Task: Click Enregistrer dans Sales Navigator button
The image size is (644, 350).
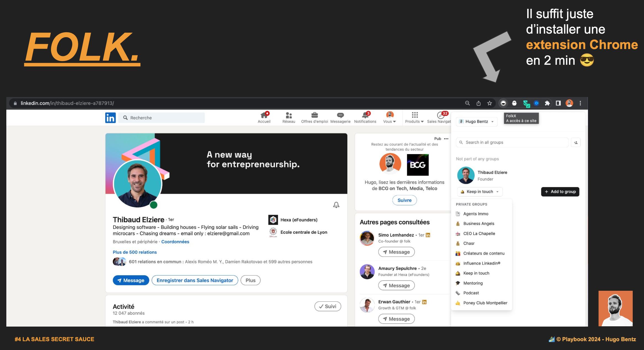Action: [195, 280]
